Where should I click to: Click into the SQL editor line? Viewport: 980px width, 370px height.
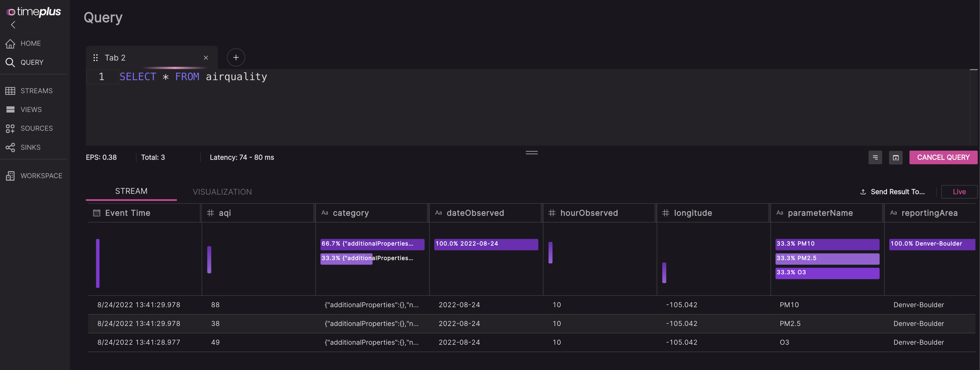coord(342,77)
